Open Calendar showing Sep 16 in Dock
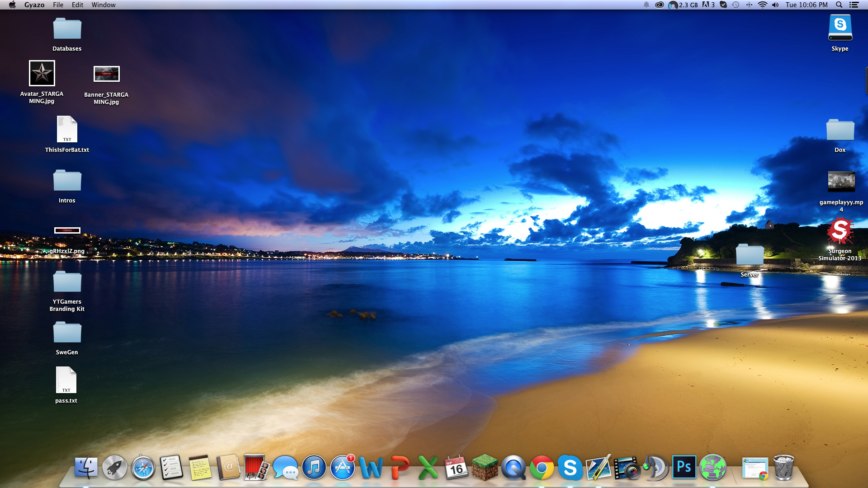 click(456, 468)
